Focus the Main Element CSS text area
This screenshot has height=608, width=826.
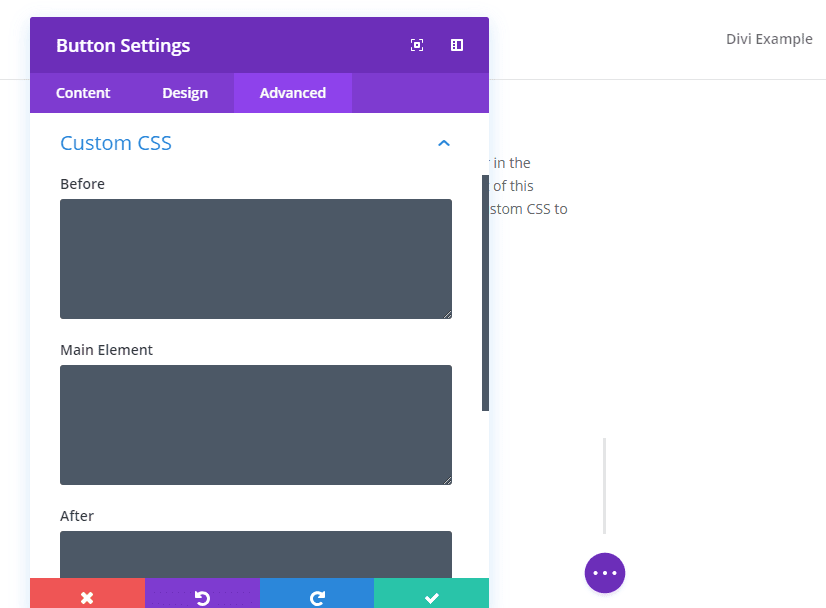(255, 424)
